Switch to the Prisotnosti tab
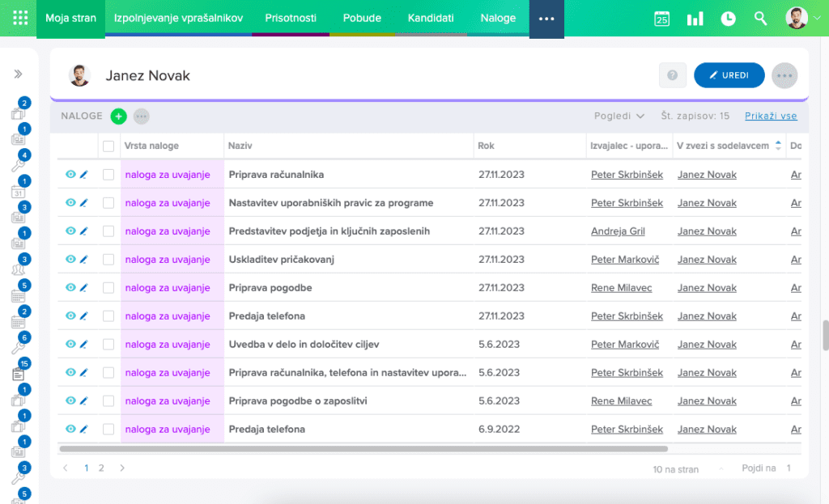829x504 pixels. 291,18
